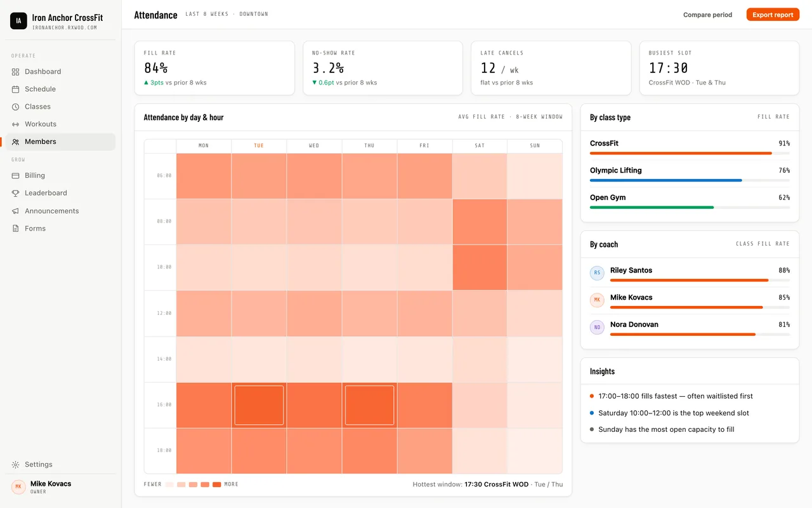The image size is (812, 508).
Task: Go to Schedule page
Action: (x=61, y=90)
